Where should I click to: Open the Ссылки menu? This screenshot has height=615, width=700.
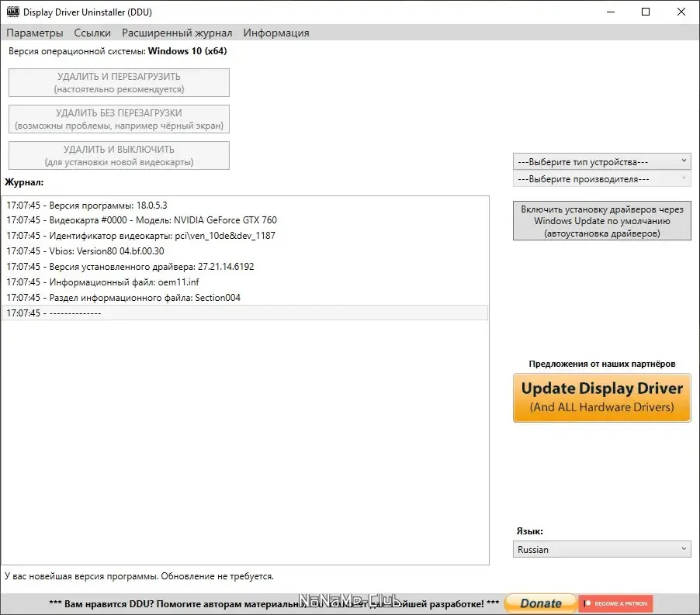[92, 33]
